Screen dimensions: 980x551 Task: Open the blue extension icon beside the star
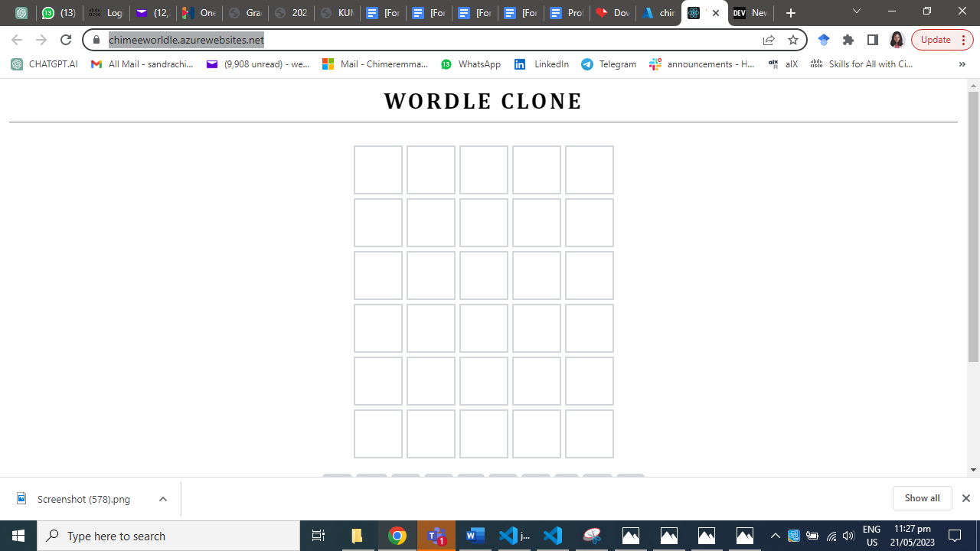coord(824,40)
